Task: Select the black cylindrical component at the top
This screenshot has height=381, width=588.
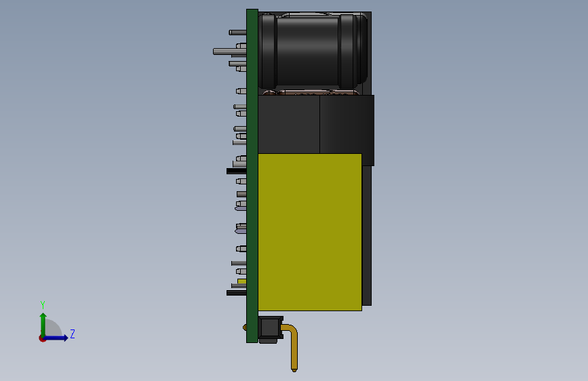Action: coord(313,51)
